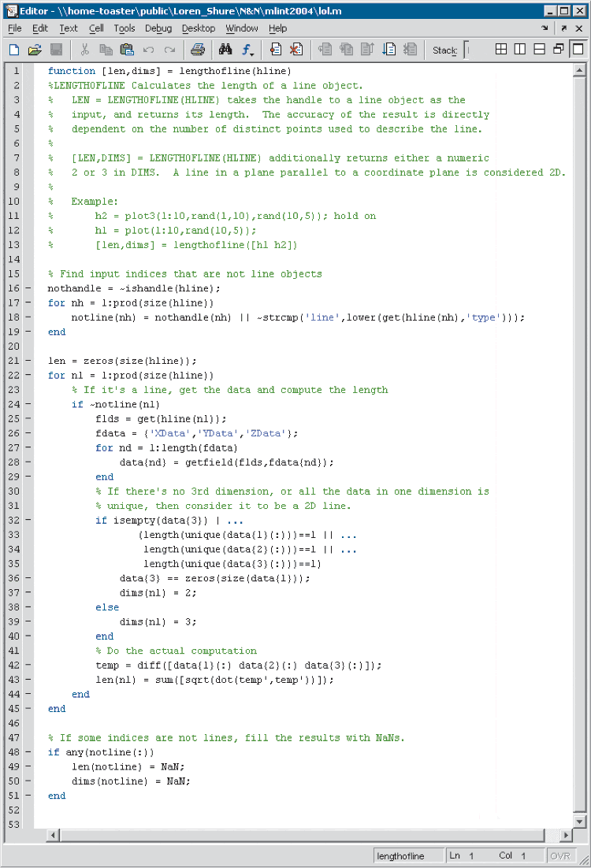591x868 pixels.
Task: Open the Stack dropdown
Action: point(466,50)
